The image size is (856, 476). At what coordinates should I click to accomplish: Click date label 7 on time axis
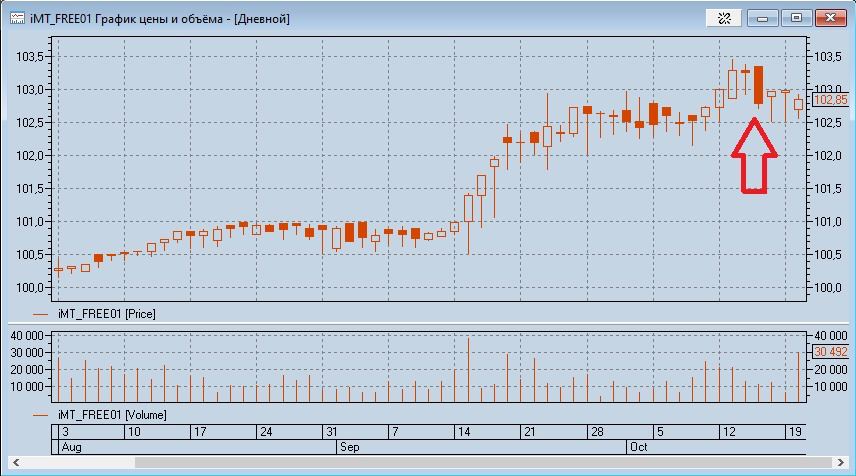click(x=396, y=432)
